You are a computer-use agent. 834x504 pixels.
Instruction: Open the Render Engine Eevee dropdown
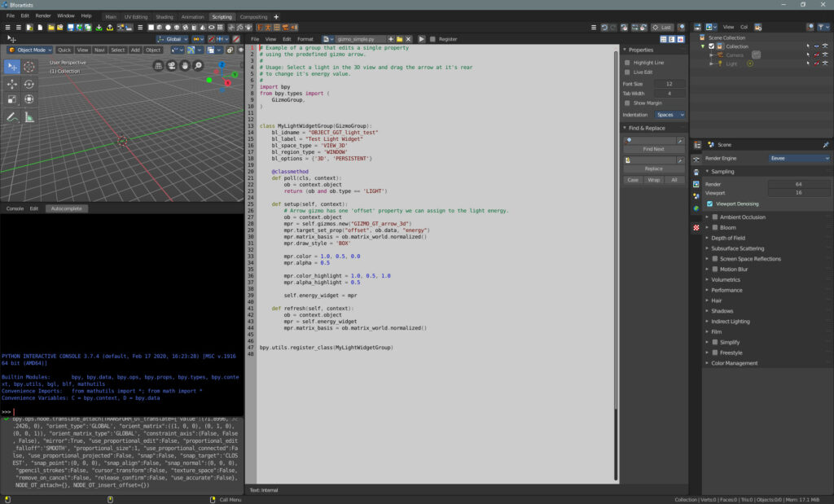click(x=800, y=158)
